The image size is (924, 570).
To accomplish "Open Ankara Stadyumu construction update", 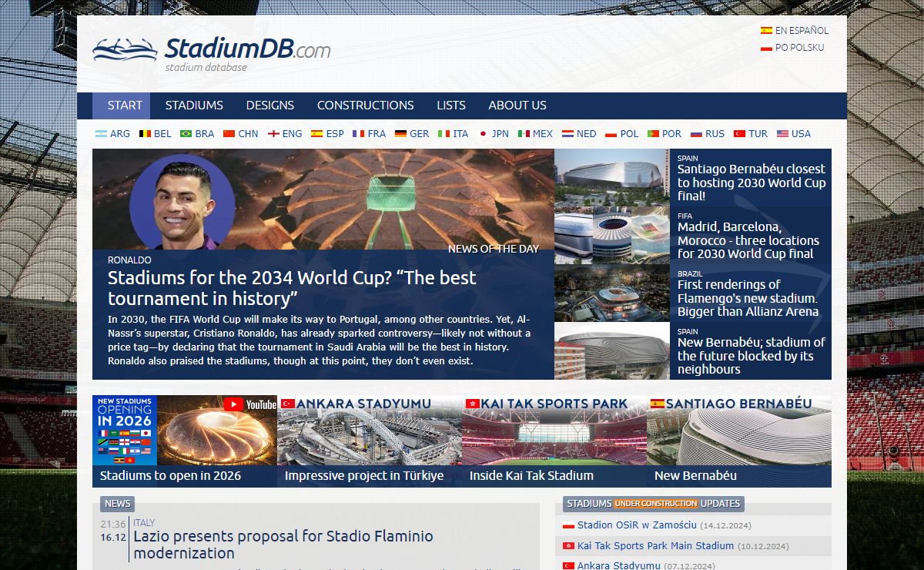I will tap(619, 565).
